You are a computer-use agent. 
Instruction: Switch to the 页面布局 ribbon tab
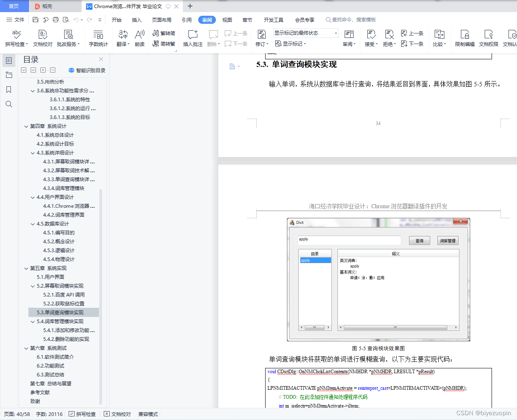coord(162,20)
